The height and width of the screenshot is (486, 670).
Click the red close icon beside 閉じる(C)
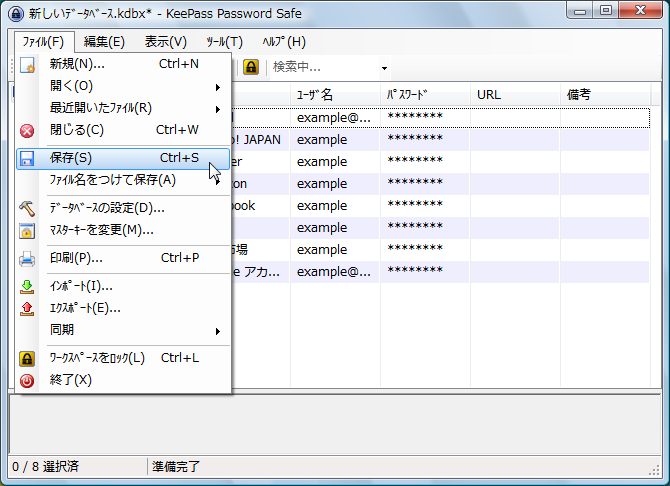point(27,130)
